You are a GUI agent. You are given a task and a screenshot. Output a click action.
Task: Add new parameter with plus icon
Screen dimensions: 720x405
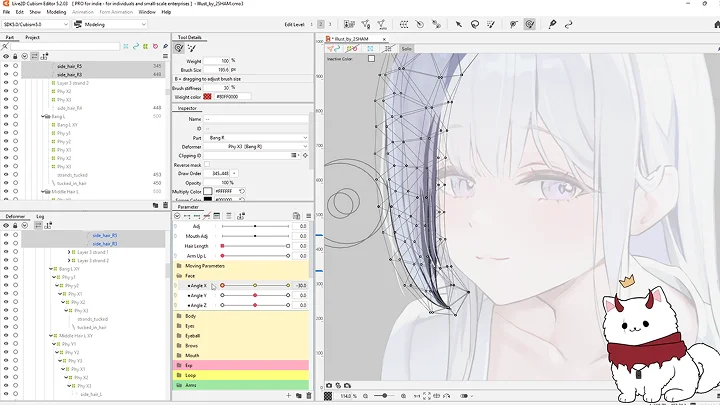coord(288,395)
